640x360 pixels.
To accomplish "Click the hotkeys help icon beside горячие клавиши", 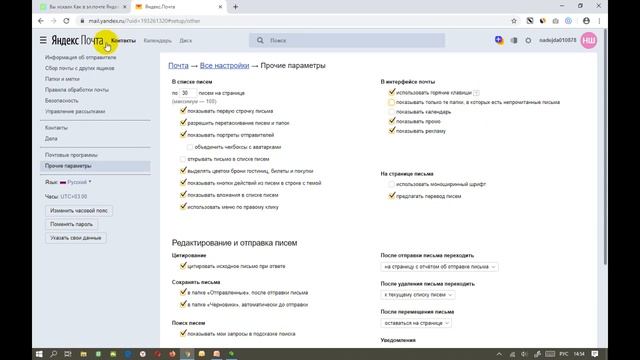I will pyautogui.click(x=476, y=93).
